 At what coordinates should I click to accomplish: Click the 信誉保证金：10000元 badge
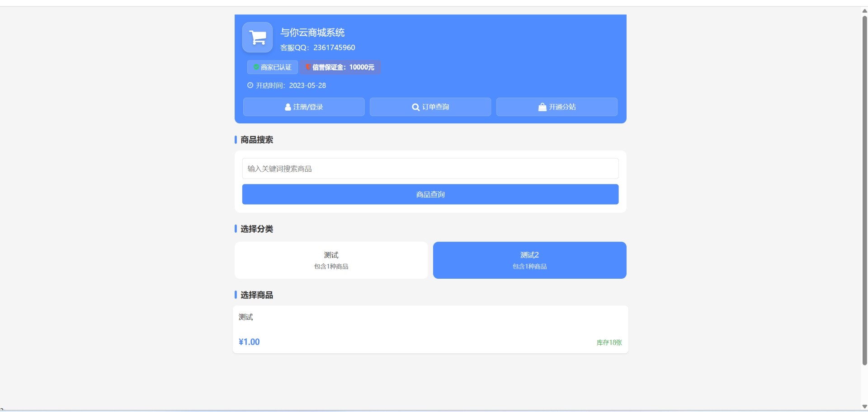340,67
